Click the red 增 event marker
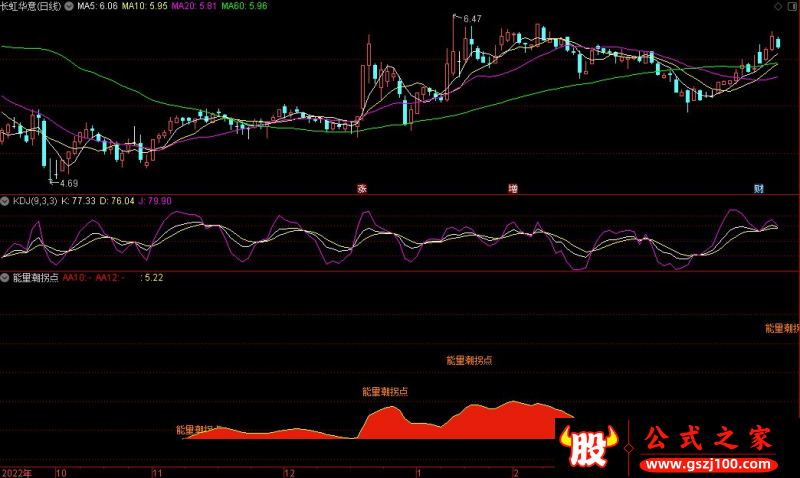This screenshot has width=800, height=478. coord(513,189)
